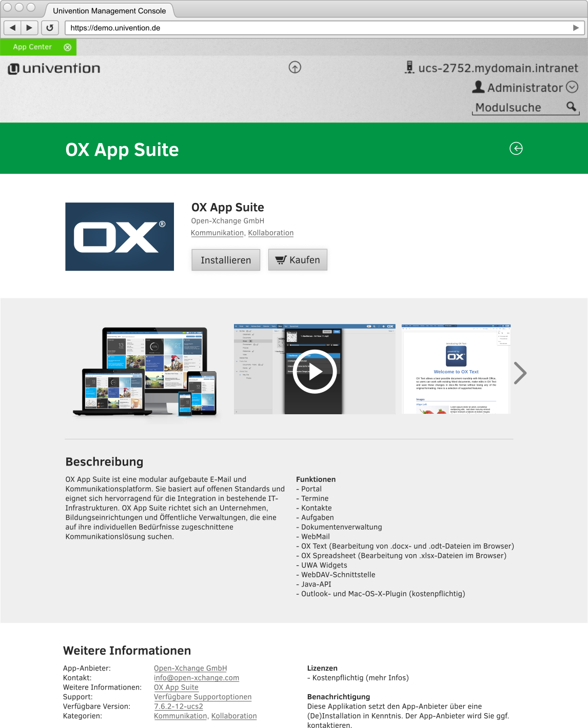Open the Verfügbare Supportoptionen link

[x=203, y=697]
